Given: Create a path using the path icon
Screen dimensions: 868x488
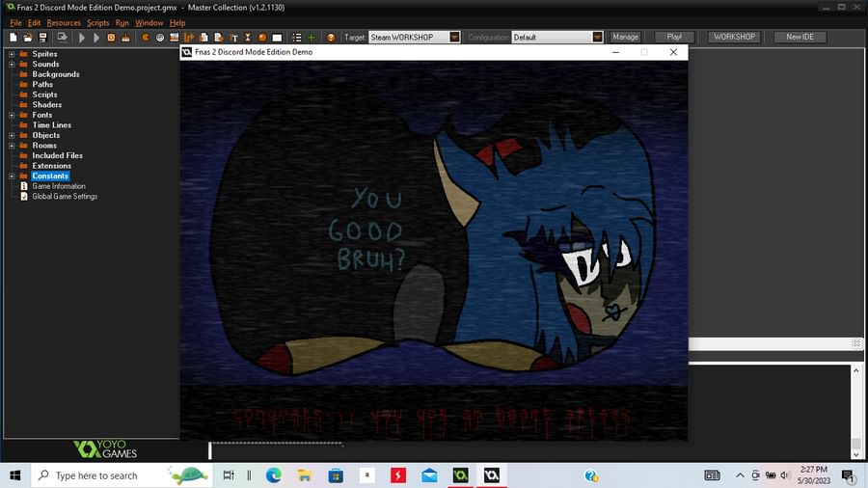Looking at the screenshot, I should [x=189, y=37].
